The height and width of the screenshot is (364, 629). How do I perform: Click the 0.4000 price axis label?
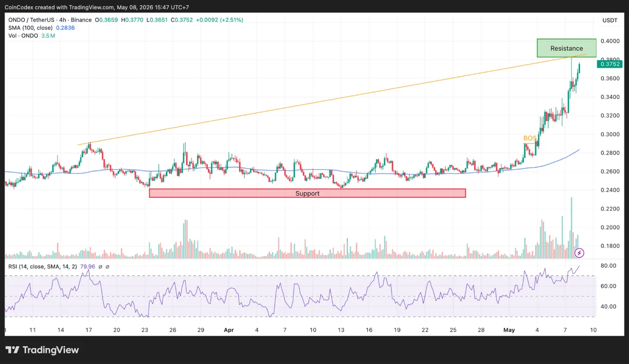pos(609,41)
